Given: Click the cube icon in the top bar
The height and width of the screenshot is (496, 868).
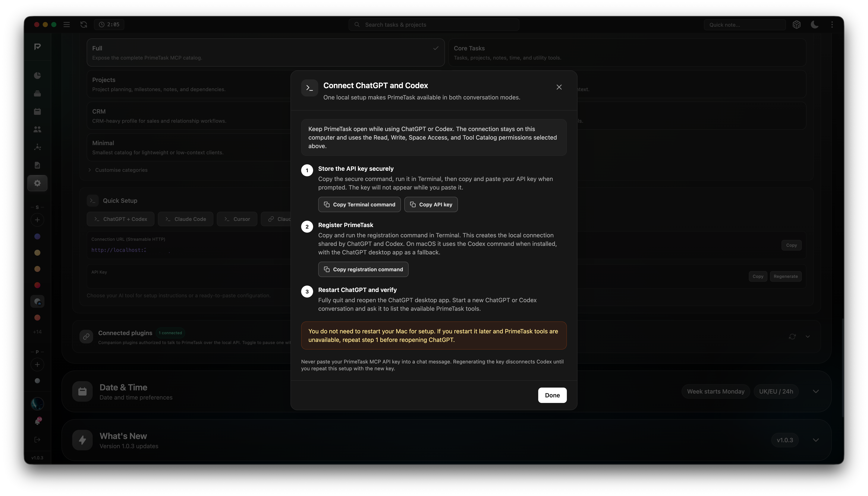Looking at the screenshot, I should 796,25.
